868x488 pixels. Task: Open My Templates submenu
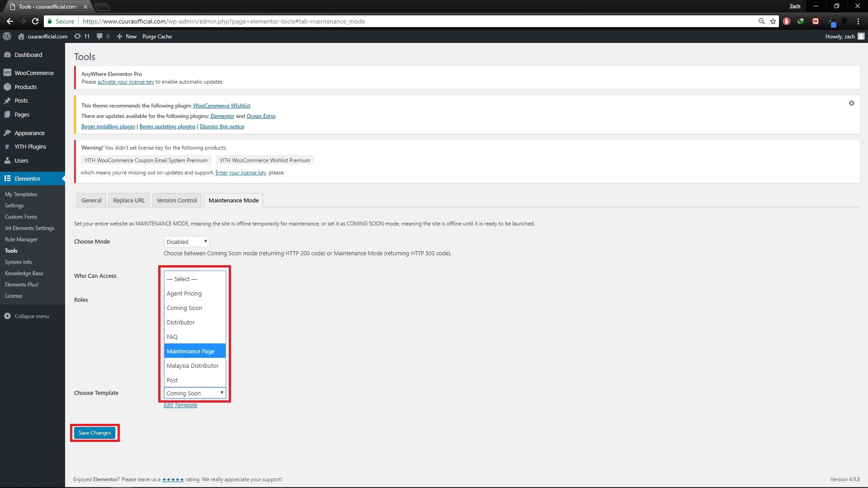click(x=21, y=194)
